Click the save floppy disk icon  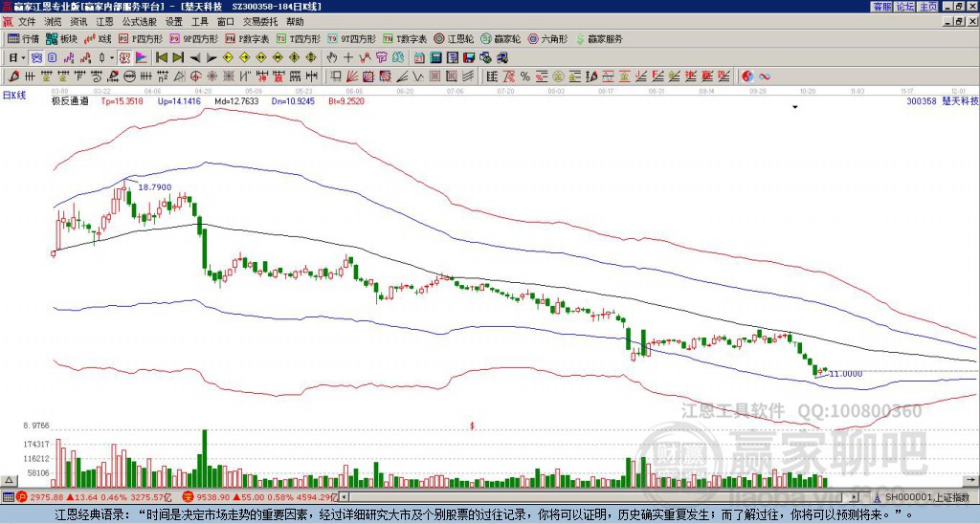(x=469, y=58)
